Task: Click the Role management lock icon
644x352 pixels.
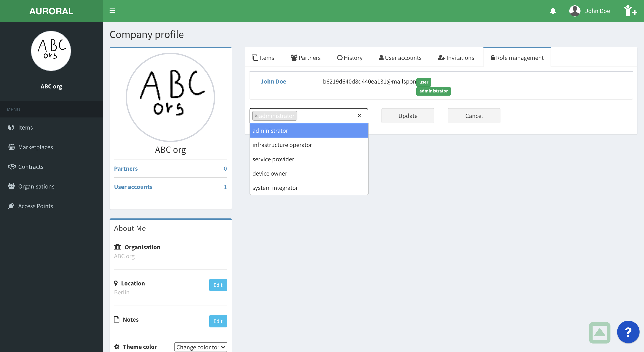Action: 492,58
